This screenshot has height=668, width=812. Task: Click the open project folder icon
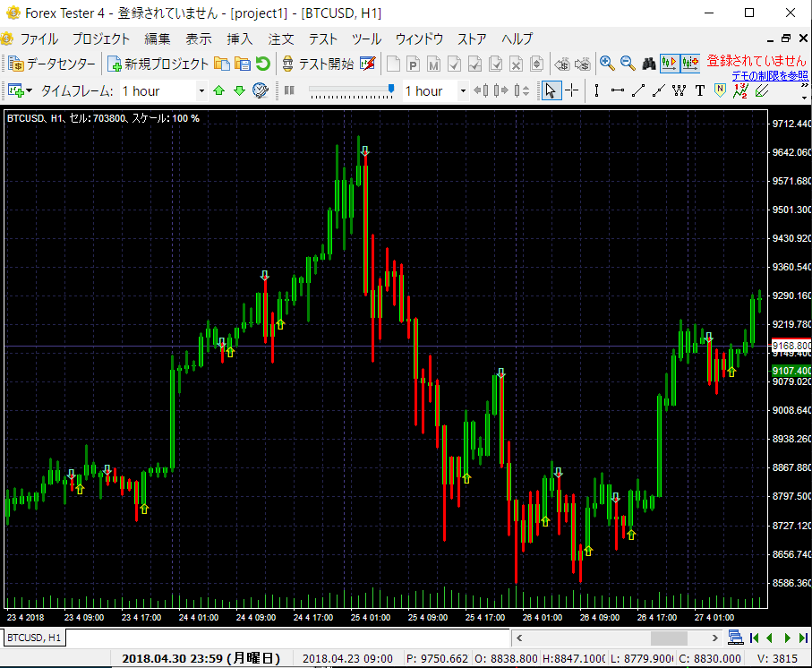pos(222,64)
